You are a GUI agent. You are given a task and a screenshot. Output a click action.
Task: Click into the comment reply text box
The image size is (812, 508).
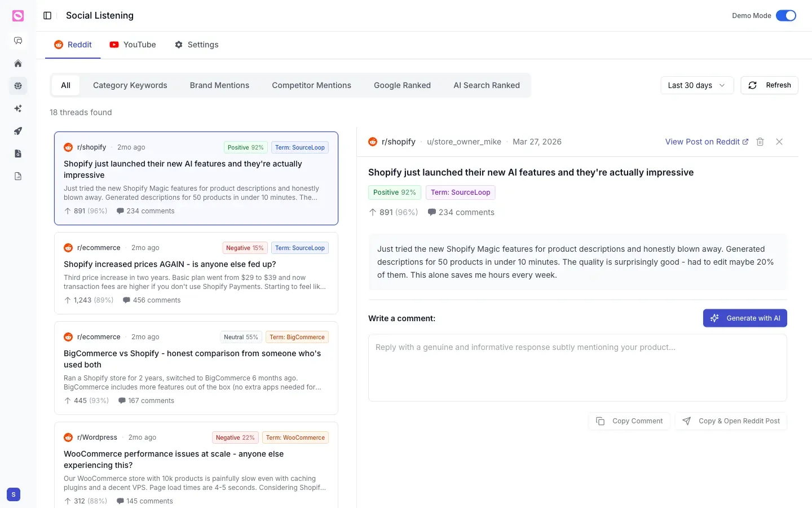(x=577, y=368)
